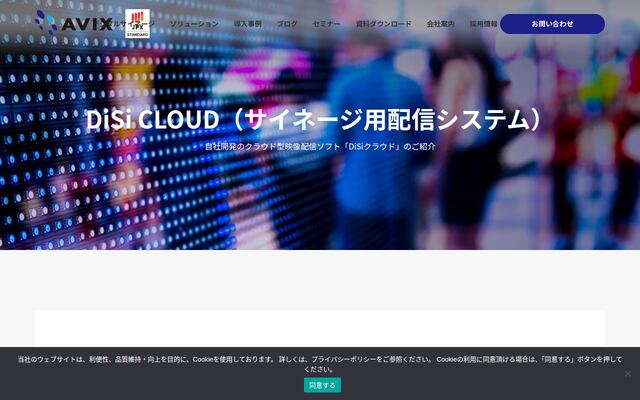Open the ソリューション menu item
This screenshot has height=400, width=640.
tap(194, 24)
